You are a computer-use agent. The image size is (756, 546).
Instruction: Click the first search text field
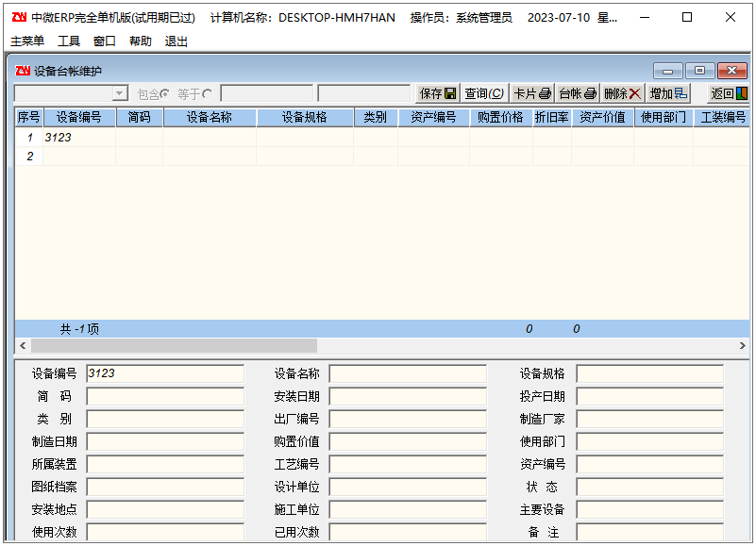coord(266,93)
